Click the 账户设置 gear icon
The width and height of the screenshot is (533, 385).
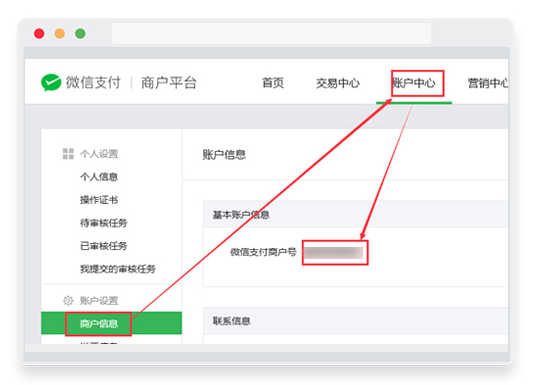coord(68,300)
